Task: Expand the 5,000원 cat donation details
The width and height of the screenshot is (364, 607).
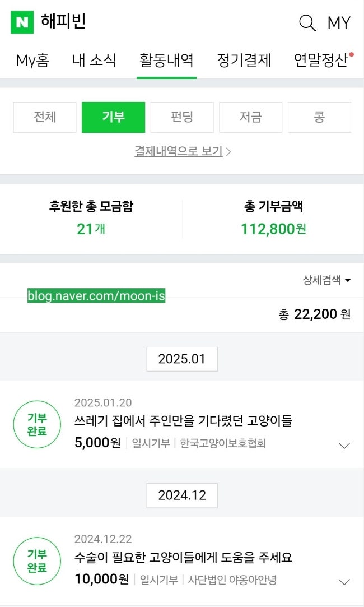Action: coord(344,446)
